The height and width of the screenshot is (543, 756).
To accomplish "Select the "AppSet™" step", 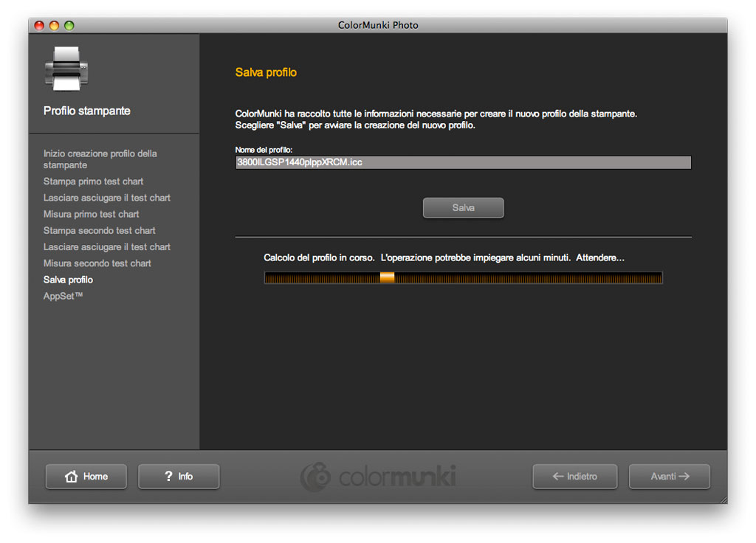I will pos(63,296).
